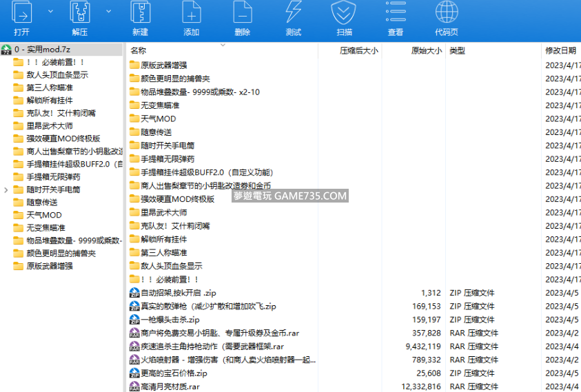Viewport: 581px width, 392px height.
Task: Click the 代码页 (Code page) globe icon
Action: coord(447,12)
